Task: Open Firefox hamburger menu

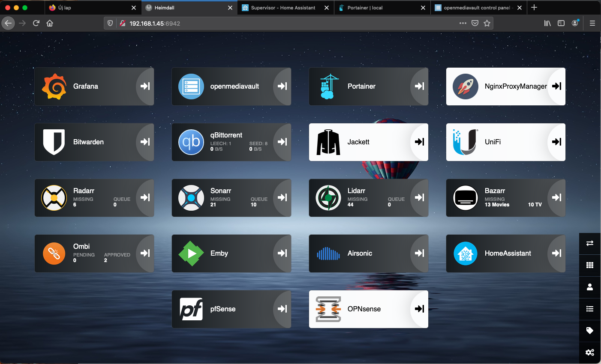Action: click(592, 23)
